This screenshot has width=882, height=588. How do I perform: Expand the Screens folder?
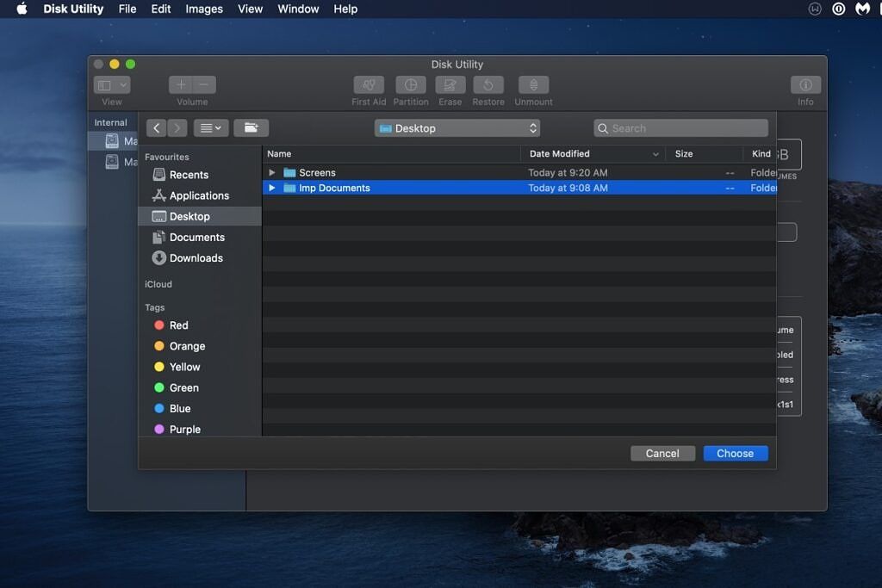coord(271,172)
